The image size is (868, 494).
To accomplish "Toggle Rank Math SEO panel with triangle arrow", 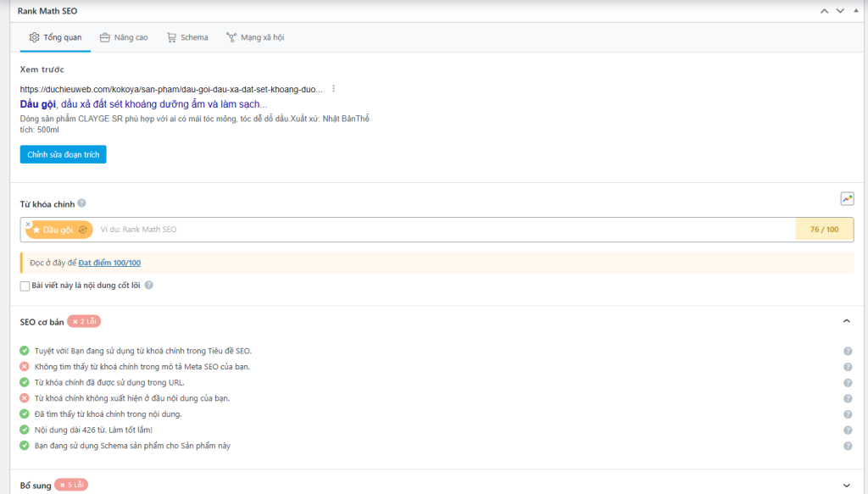I will click(x=856, y=11).
